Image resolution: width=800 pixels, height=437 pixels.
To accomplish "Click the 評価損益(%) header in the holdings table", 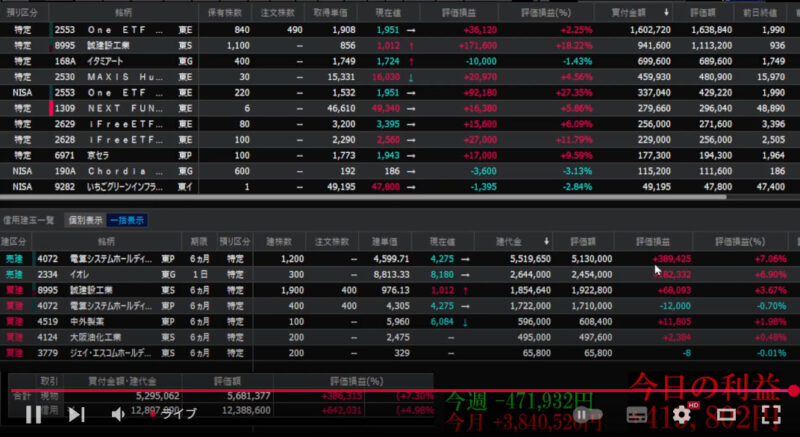I will 545,12.
